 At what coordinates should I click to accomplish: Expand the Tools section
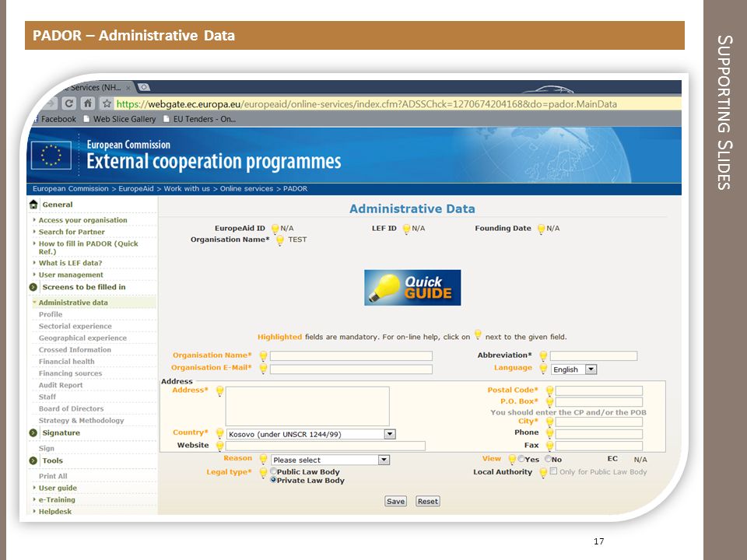(x=33, y=460)
